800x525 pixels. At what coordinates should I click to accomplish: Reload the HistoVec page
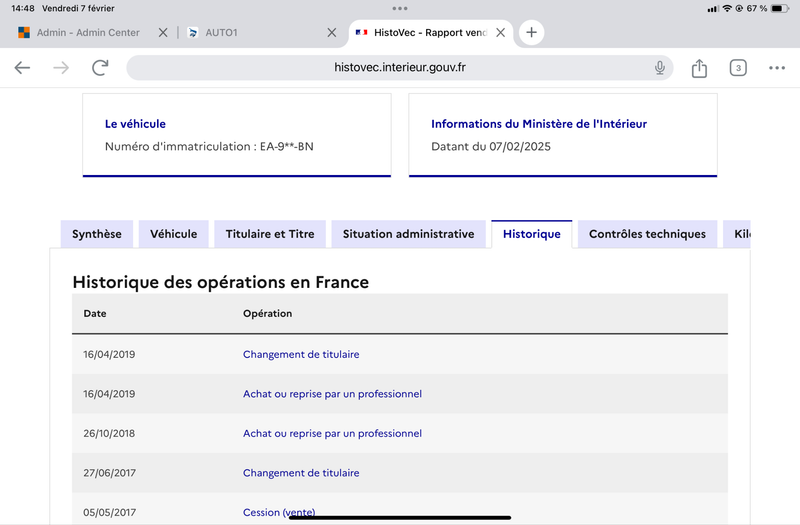pos(100,67)
